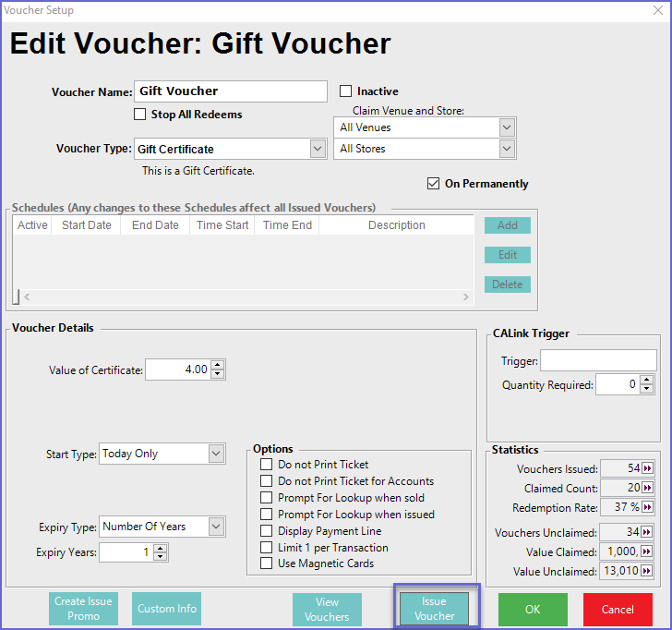This screenshot has width=672, height=630.
Task: Click the Schedules horizontal scrollbar
Action: click(245, 297)
